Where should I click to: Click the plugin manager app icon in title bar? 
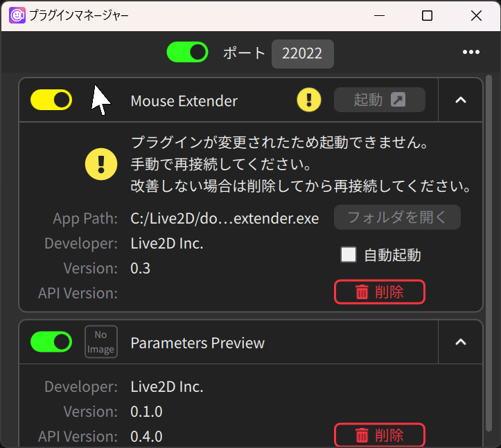17,15
